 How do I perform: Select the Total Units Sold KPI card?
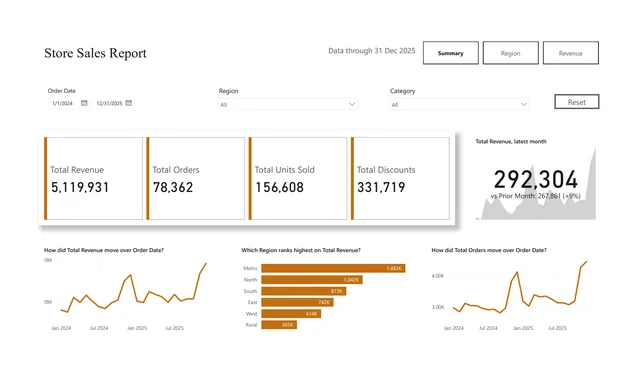click(298, 178)
